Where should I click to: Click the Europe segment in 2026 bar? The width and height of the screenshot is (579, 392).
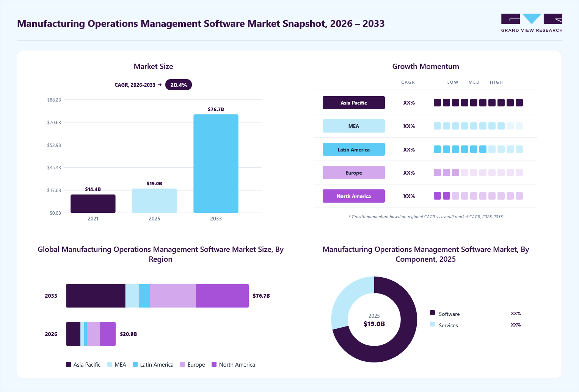pyautogui.click(x=94, y=334)
